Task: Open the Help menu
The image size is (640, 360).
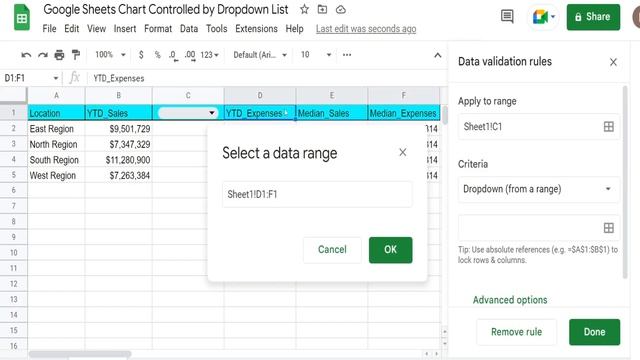Action: pyautogui.click(x=294, y=29)
